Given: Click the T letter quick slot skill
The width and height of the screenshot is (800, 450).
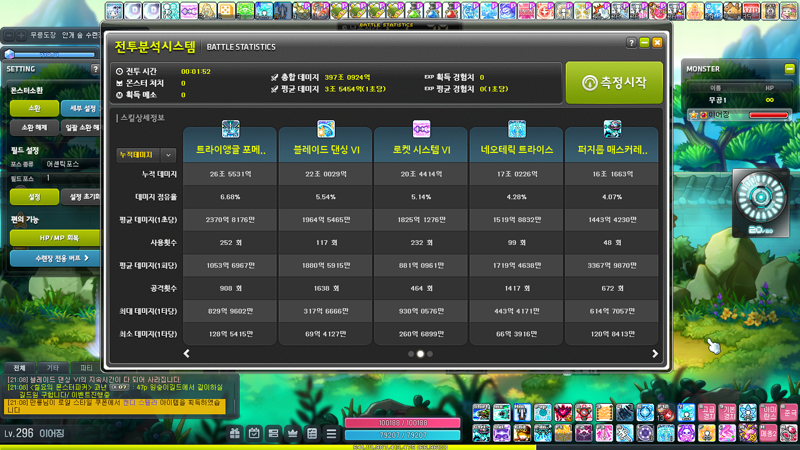Looking at the screenshot, I should 522,412.
